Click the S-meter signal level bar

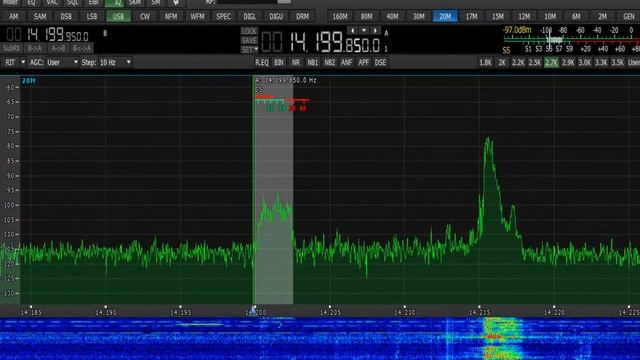coord(571,40)
